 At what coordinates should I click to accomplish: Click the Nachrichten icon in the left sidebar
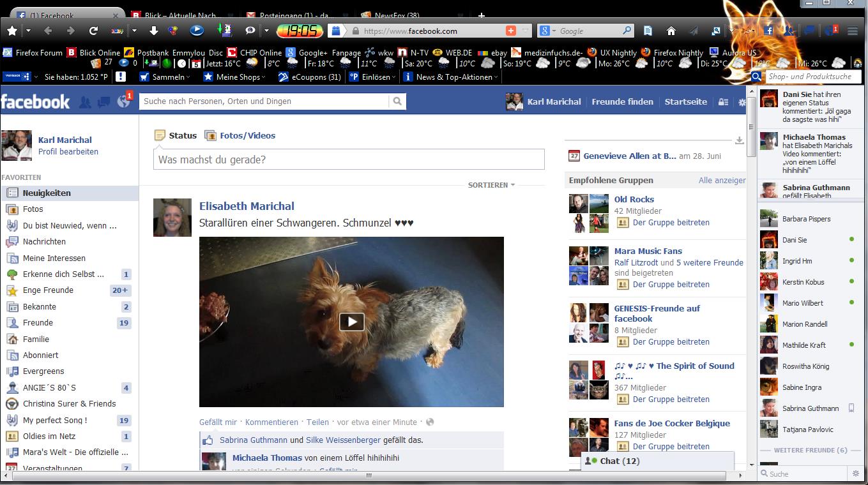12,241
